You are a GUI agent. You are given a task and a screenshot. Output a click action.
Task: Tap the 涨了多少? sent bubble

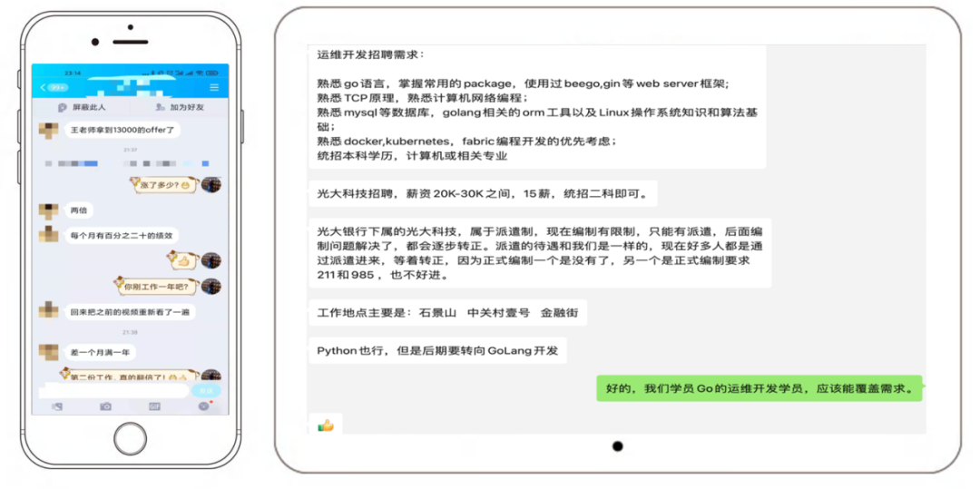[163, 185]
